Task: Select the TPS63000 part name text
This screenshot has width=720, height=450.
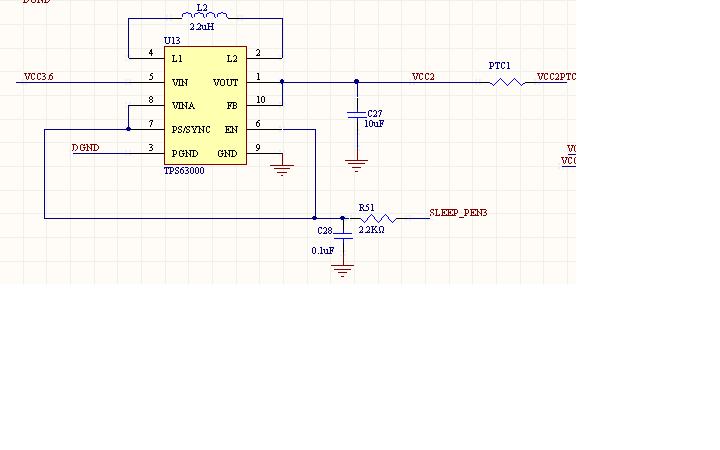Action: tap(184, 171)
